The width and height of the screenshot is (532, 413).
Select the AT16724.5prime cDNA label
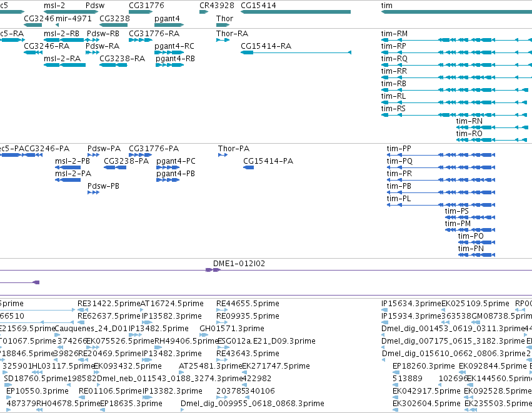point(172,304)
